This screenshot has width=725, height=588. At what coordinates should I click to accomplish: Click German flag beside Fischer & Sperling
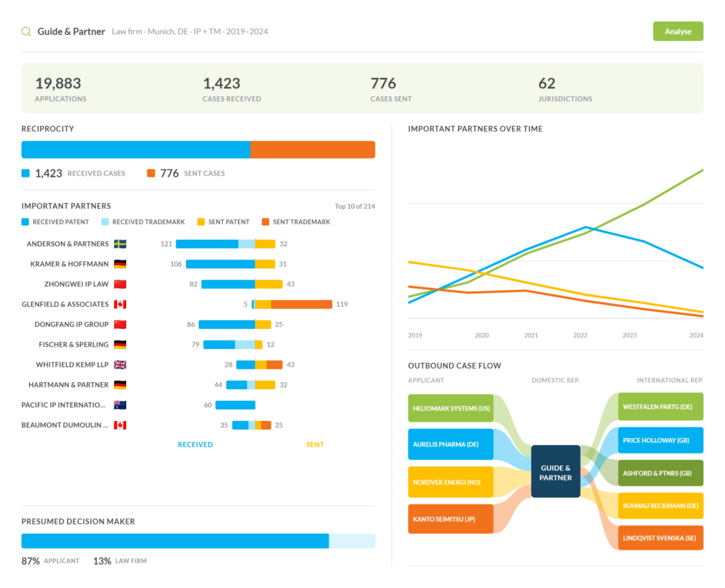click(x=120, y=345)
